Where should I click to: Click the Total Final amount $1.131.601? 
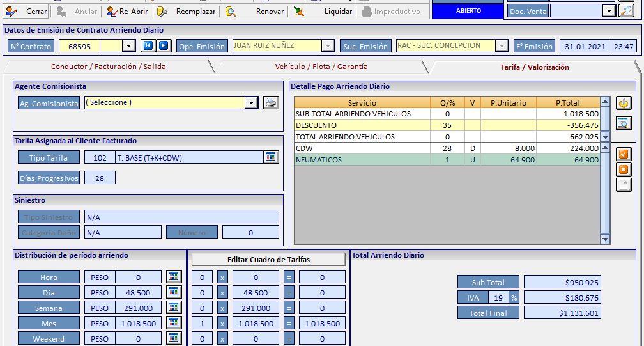tap(562, 313)
